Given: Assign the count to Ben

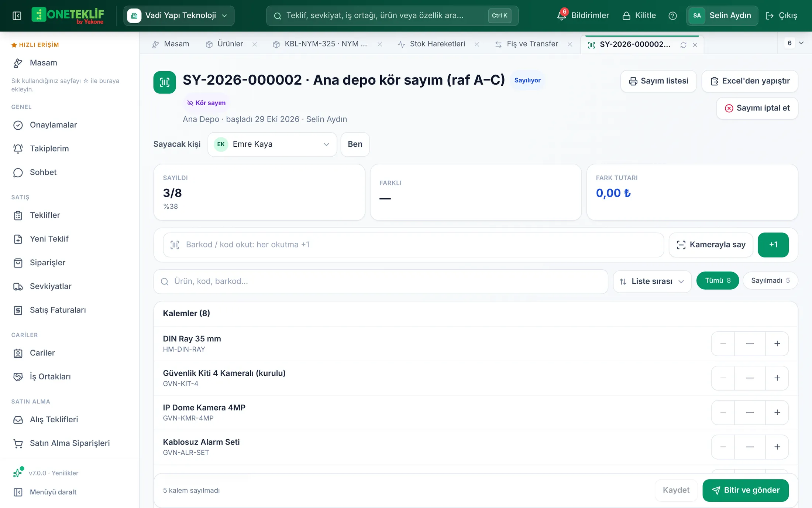Looking at the screenshot, I should [x=355, y=144].
